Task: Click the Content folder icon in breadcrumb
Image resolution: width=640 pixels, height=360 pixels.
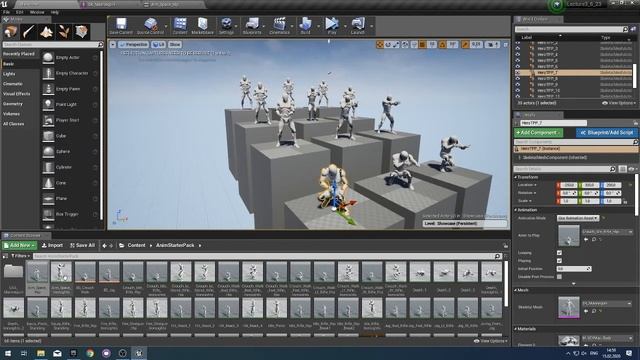Action: coord(122,245)
